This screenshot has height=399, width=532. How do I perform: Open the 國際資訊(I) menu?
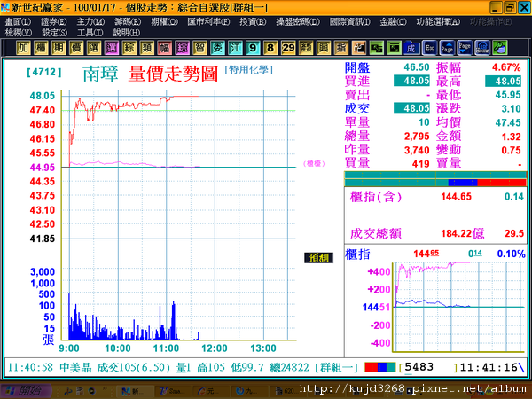[x=350, y=21]
